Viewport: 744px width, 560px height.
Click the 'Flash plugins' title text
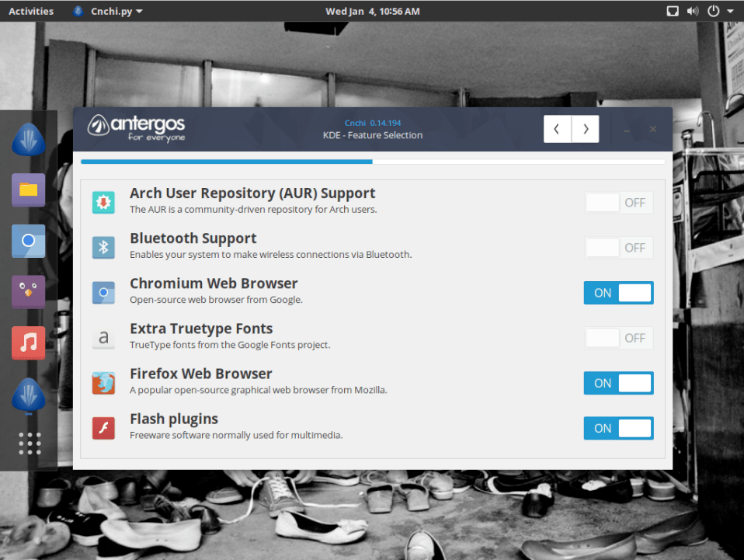click(x=174, y=419)
